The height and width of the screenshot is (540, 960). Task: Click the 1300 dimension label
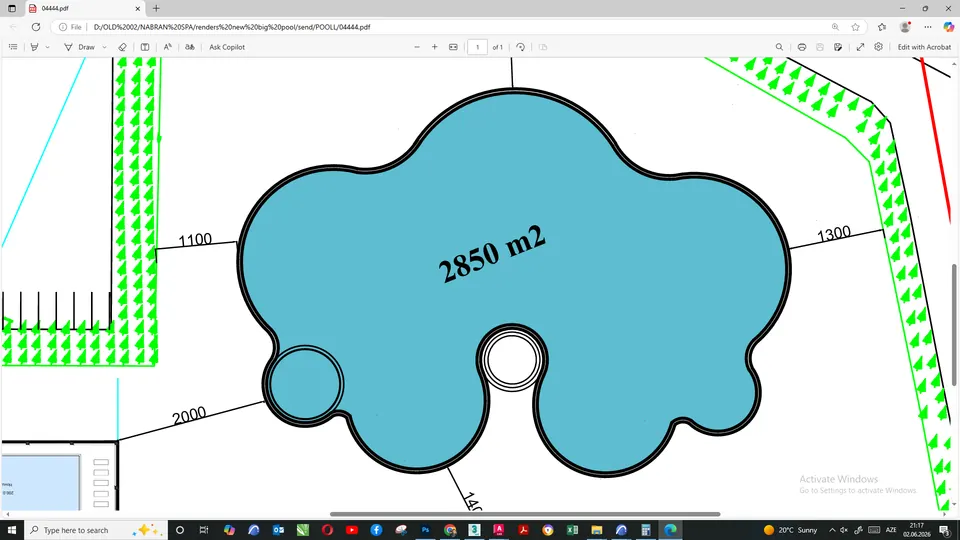(x=834, y=233)
